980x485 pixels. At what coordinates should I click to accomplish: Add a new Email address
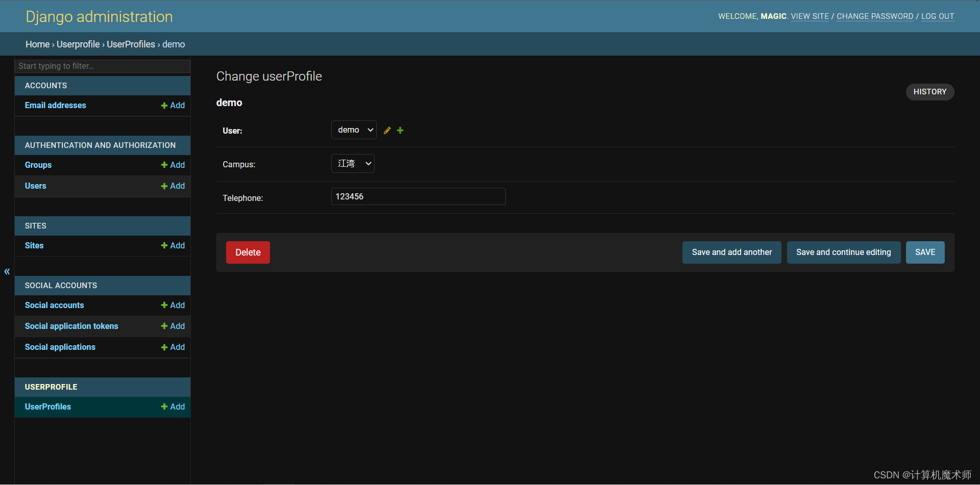click(173, 106)
